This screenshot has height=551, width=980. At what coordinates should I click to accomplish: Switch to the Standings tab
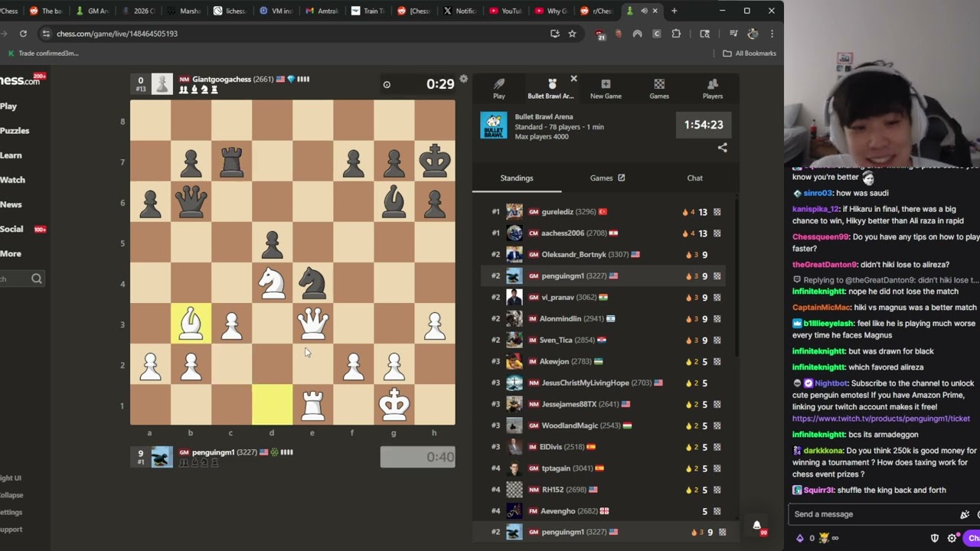pos(517,178)
